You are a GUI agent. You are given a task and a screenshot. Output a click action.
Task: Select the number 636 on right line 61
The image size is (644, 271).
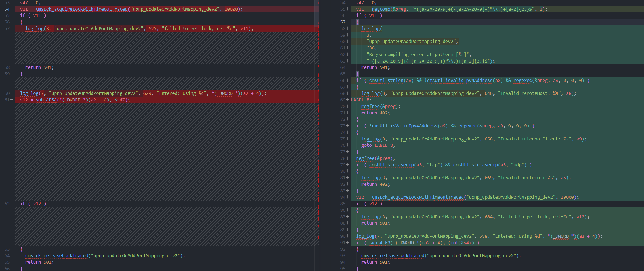[370, 48]
